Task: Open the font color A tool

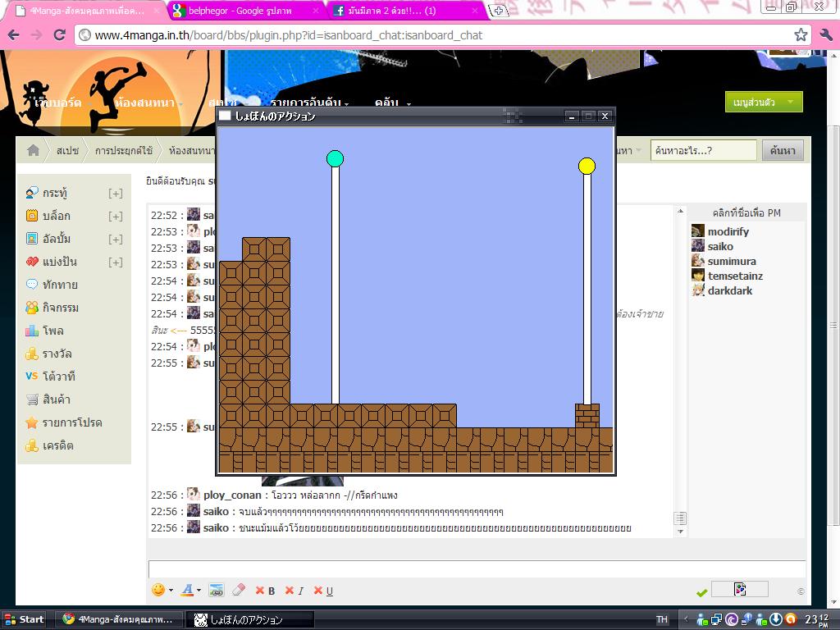Action: coord(187,590)
